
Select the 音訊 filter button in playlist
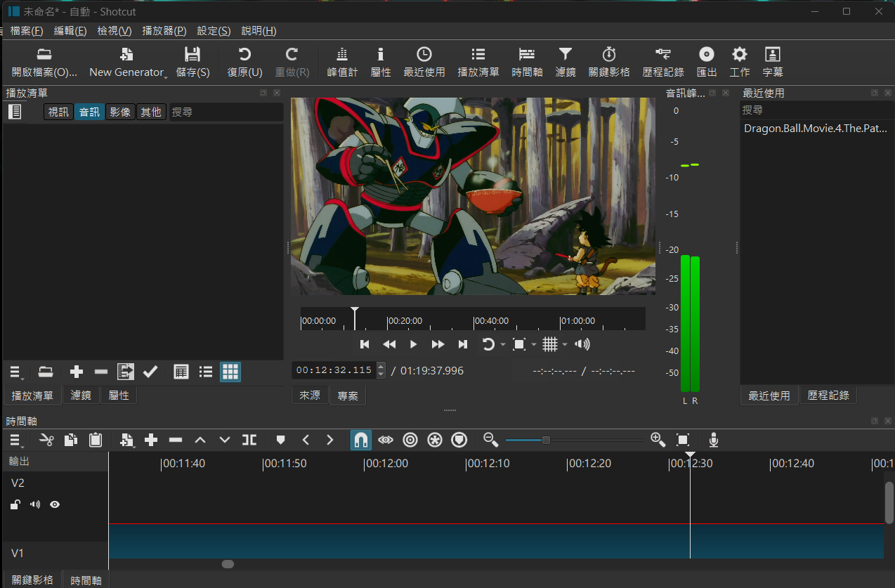(x=89, y=112)
